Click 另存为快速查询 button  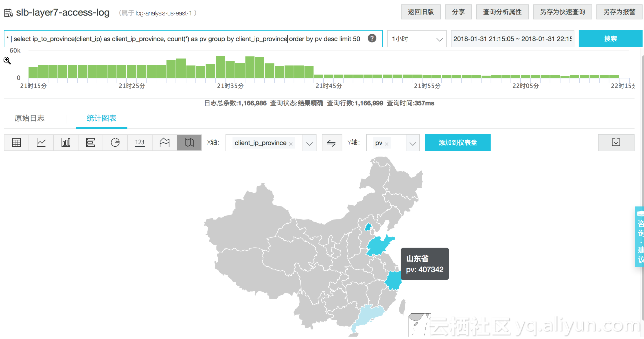[562, 12]
